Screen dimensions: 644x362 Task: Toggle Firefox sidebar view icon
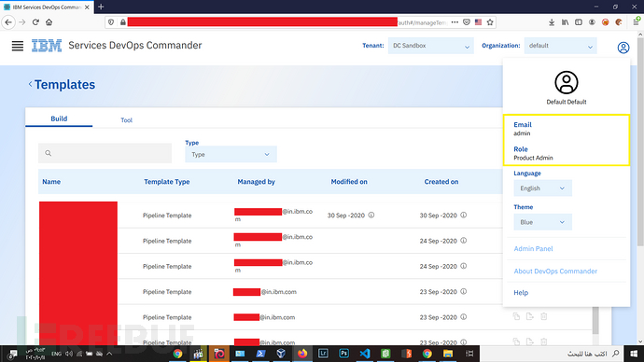click(579, 22)
